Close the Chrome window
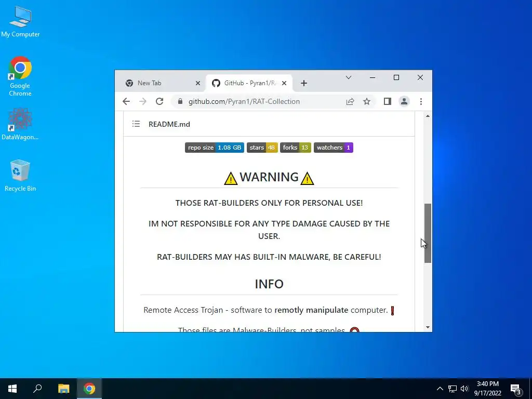This screenshot has width=532, height=399. [420, 78]
